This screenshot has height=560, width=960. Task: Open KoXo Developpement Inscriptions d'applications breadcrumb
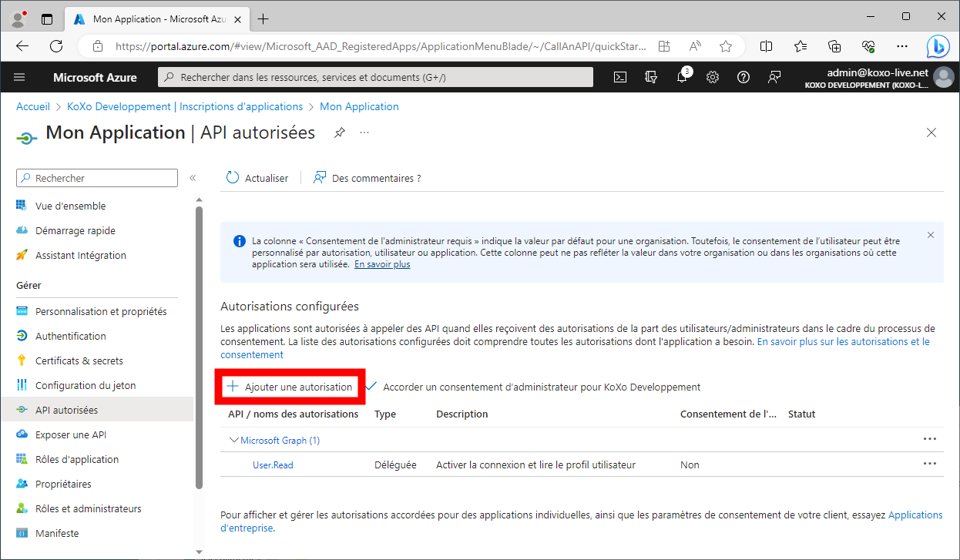(x=185, y=106)
